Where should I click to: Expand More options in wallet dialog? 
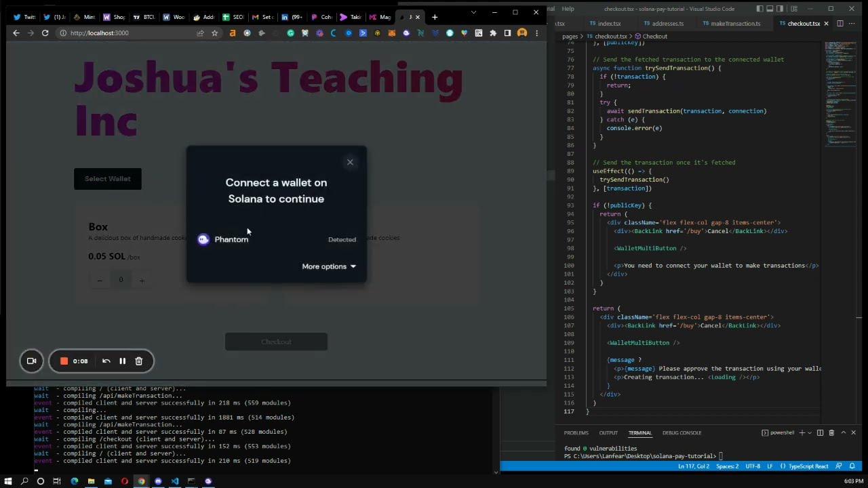click(329, 266)
